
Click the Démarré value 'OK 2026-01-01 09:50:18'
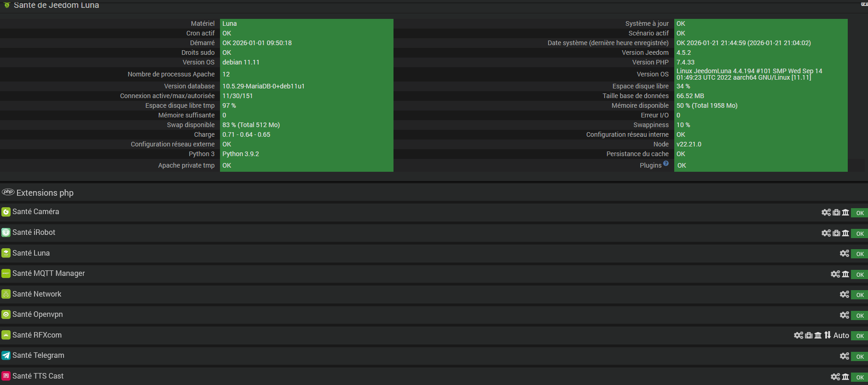coord(257,43)
